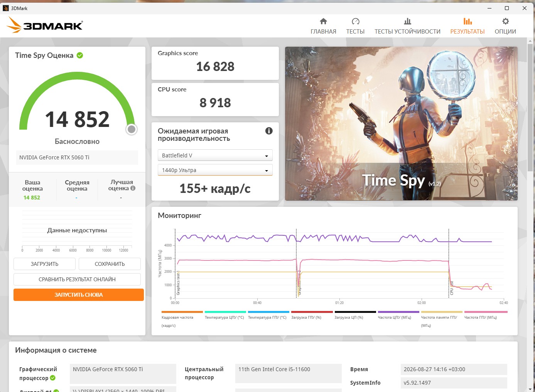Click the РЕЗУЛЬТАТЫ bar chart icon
This screenshot has width=535, height=392.
coord(467,21)
